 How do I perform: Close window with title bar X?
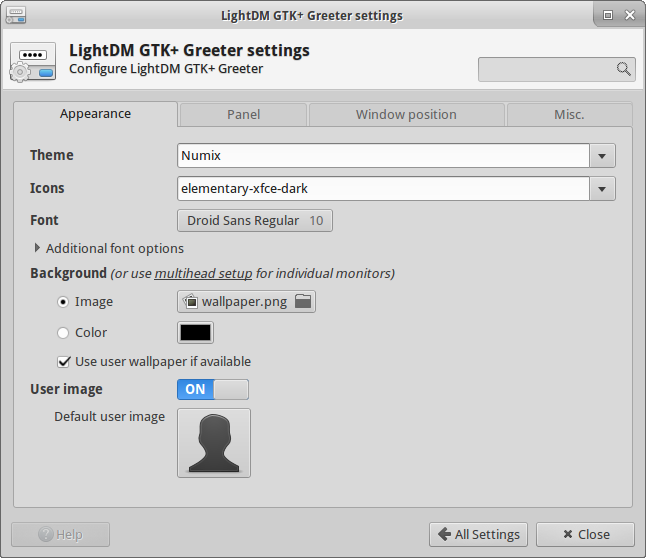pyautogui.click(x=630, y=15)
